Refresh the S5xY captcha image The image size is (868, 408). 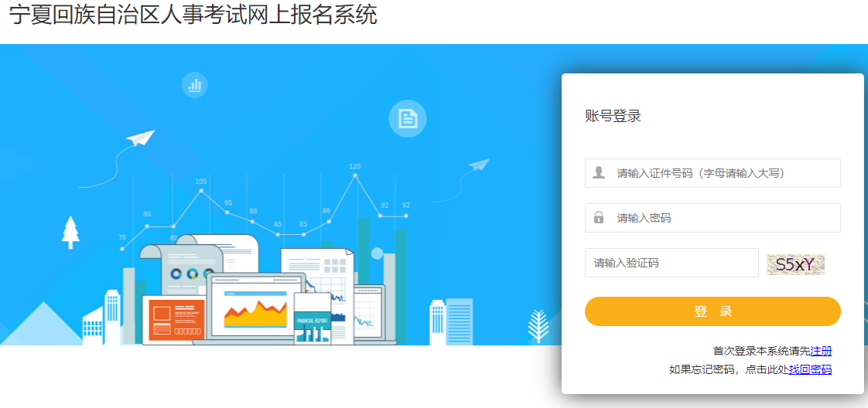click(795, 265)
